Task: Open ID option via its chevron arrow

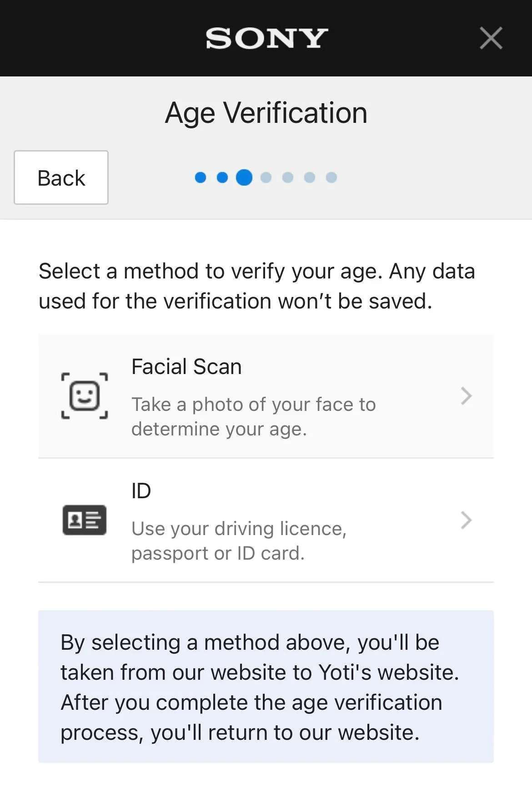Action: pos(466,520)
